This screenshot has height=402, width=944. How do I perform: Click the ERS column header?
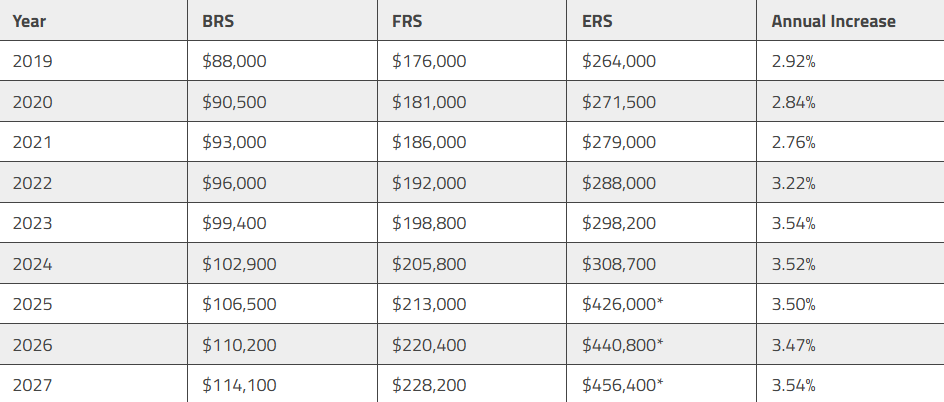pyautogui.click(x=661, y=20)
